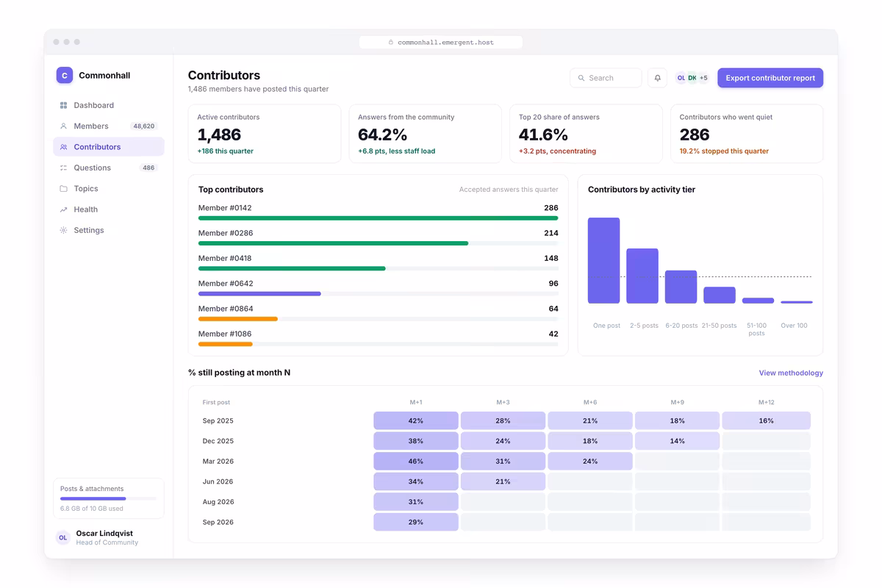Viewport: 882px width, 588px height.
Task: Go to the Members section
Action: [x=109, y=126]
